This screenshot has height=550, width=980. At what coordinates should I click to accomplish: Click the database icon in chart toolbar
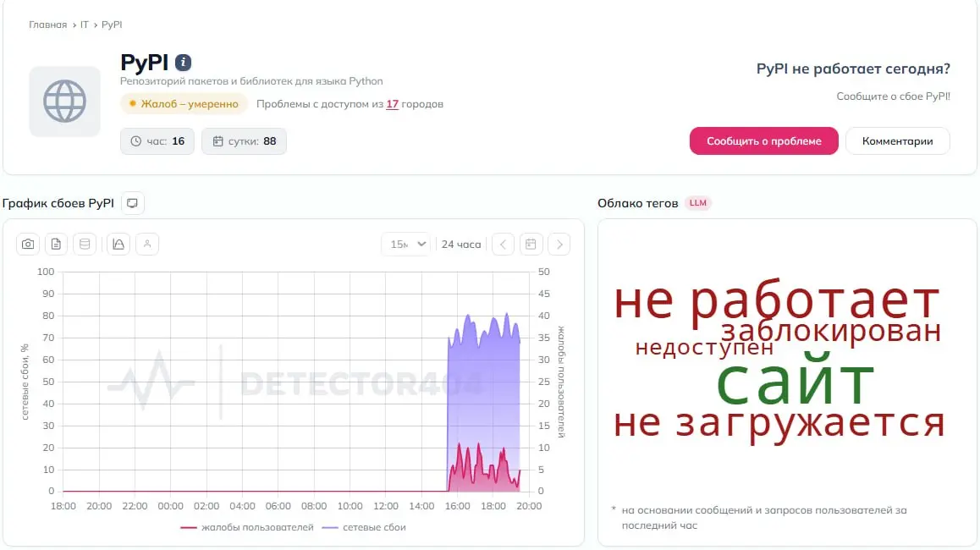coord(85,245)
